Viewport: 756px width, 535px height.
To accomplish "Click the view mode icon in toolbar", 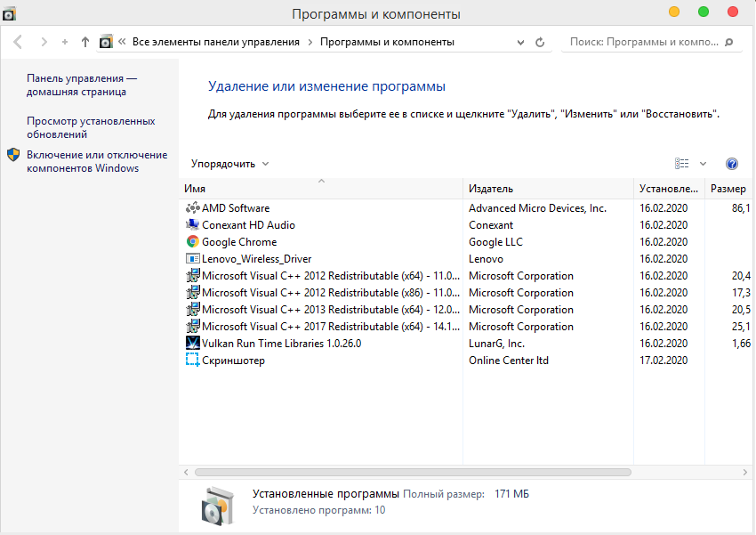I will (x=682, y=164).
